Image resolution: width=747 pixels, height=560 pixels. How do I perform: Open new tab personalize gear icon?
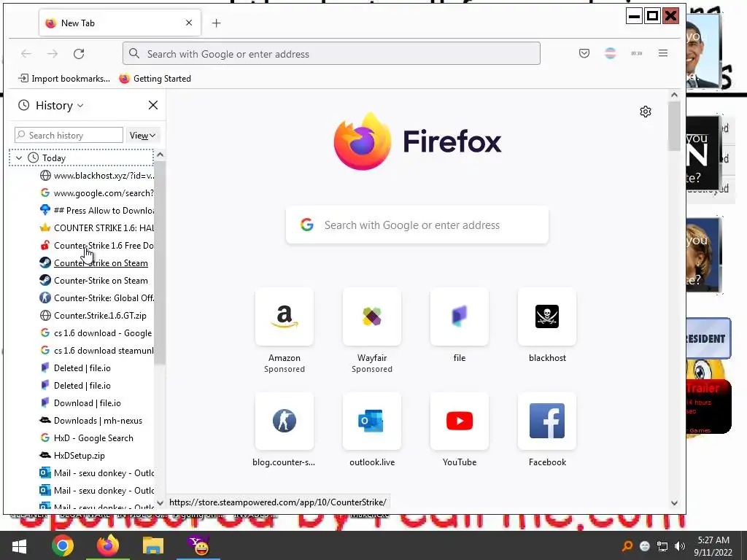pos(646,112)
